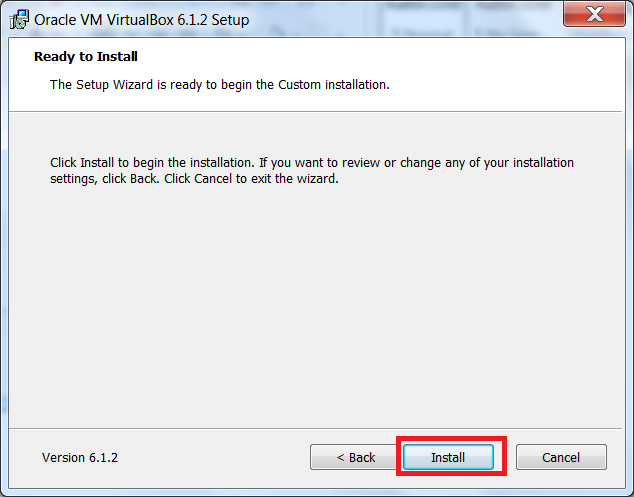Click the Setup Wizard ready subtitle text
Image resolution: width=634 pixels, height=497 pixels.
219,84
